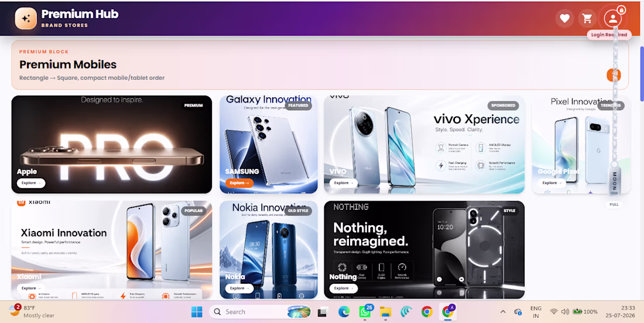Viewport: 644px width, 323px height.
Task: Open the vivo Xperience banner
Action: [x=424, y=144]
